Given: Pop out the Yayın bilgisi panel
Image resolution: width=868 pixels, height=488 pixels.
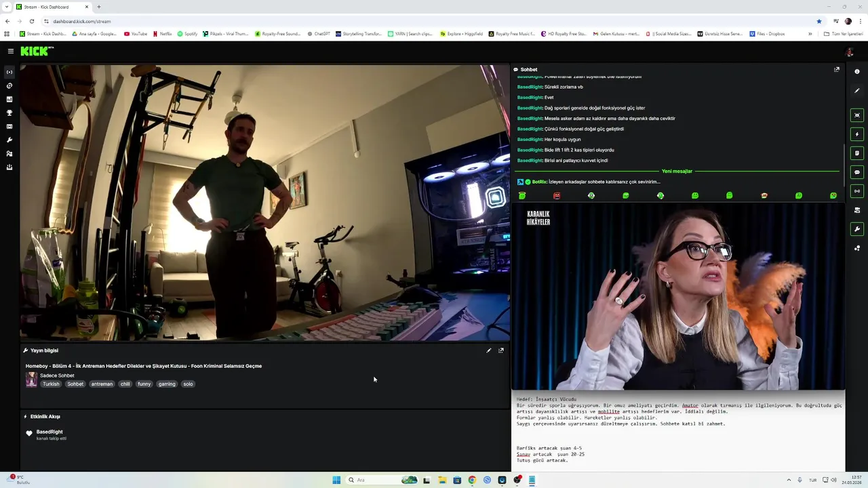Looking at the screenshot, I should [501, 350].
